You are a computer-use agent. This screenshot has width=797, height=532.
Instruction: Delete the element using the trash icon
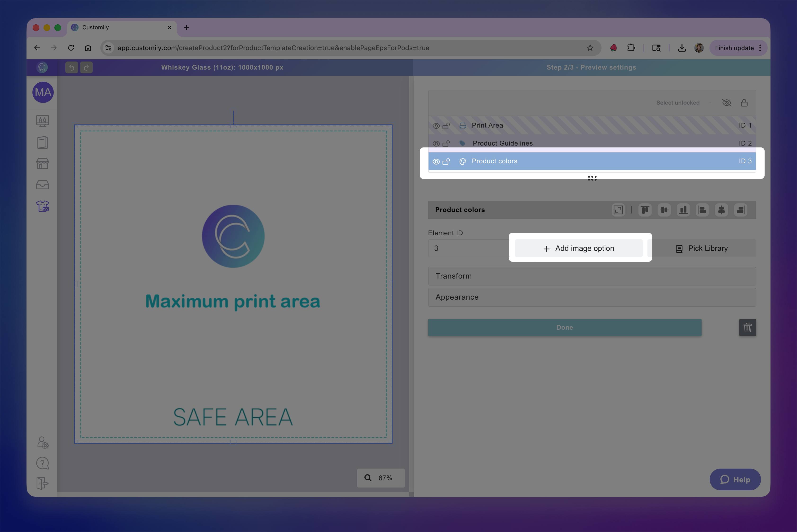pos(748,327)
